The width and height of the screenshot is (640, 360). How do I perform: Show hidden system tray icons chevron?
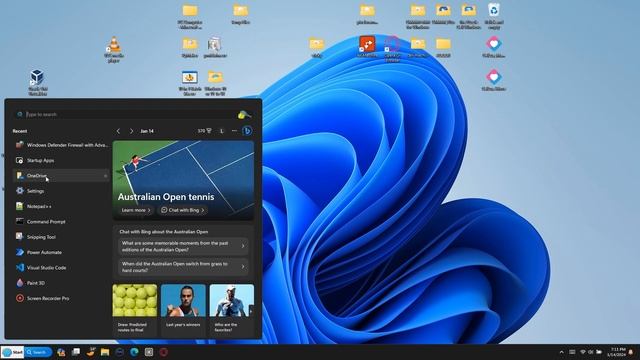tap(562, 352)
